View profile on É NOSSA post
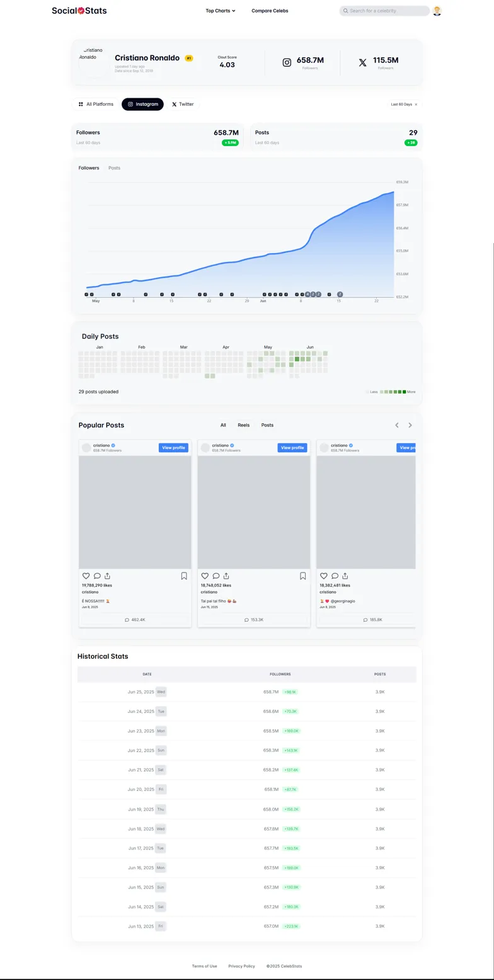Screen dimensions: 494x980 [173, 448]
